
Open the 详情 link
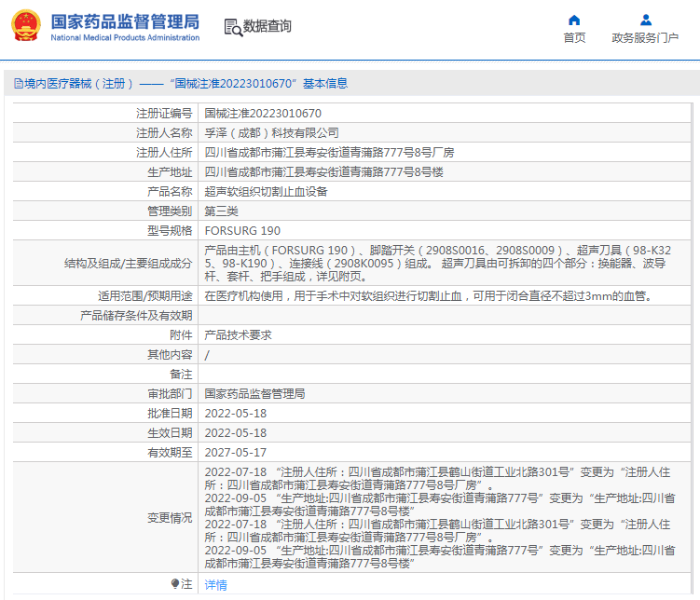pyautogui.click(x=215, y=584)
